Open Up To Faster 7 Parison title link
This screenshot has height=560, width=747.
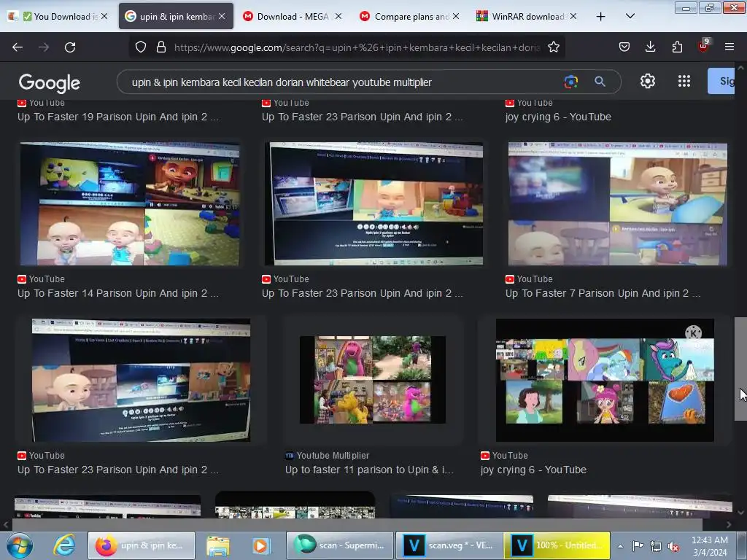point(603,293)
